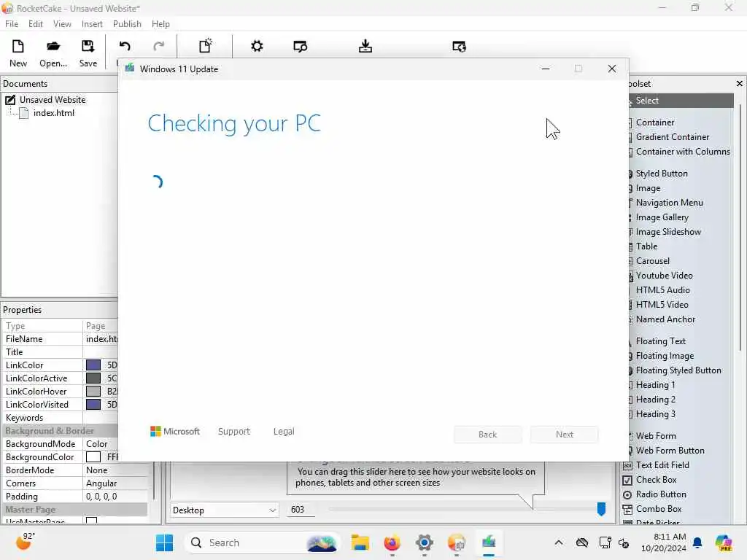The height and width of the screenshot is (560, 747).
Task: Select Unsaved Website in Documents tree
Action: coord(53,99)
